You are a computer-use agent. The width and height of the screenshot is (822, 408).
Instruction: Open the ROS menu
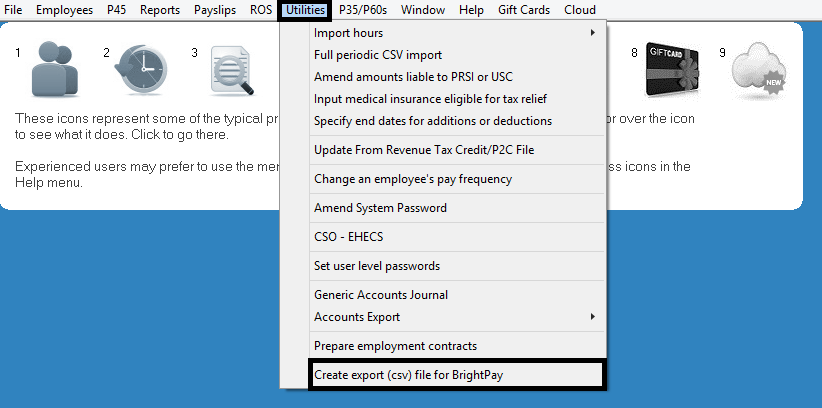(x=261, y=10)
